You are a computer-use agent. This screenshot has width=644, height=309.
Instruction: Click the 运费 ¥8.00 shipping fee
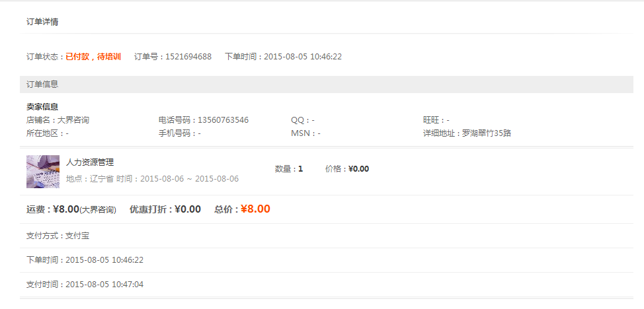(66, 209)
